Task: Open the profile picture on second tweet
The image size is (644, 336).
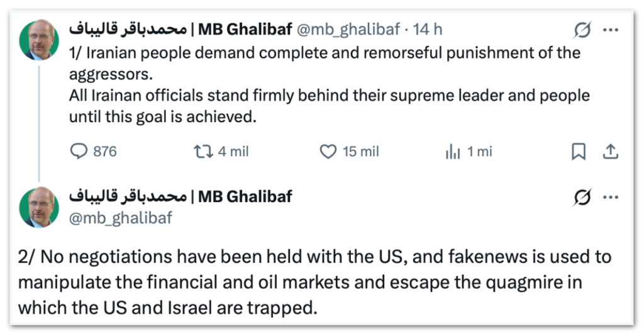Action: 40,207
